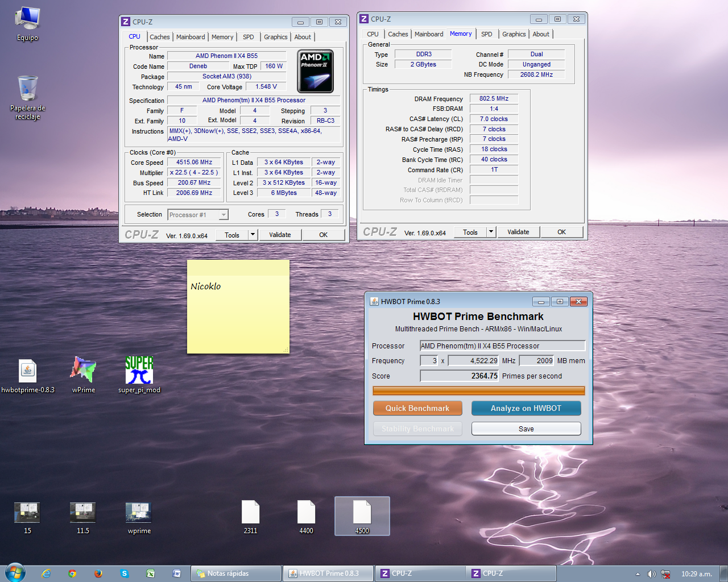The height and width of the screenshot is (582, 728).
Task: Expand Tools dropdown arrow in left CPU-Z
Action: pyautogui.click(x=253, y=235)
